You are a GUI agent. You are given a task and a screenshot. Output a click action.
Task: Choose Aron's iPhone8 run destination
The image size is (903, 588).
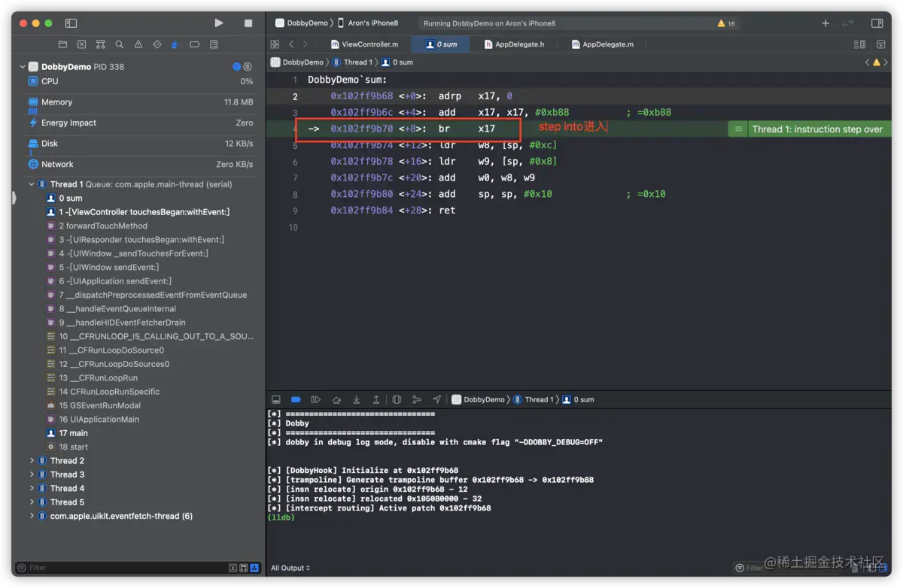(x=368, y=23)
